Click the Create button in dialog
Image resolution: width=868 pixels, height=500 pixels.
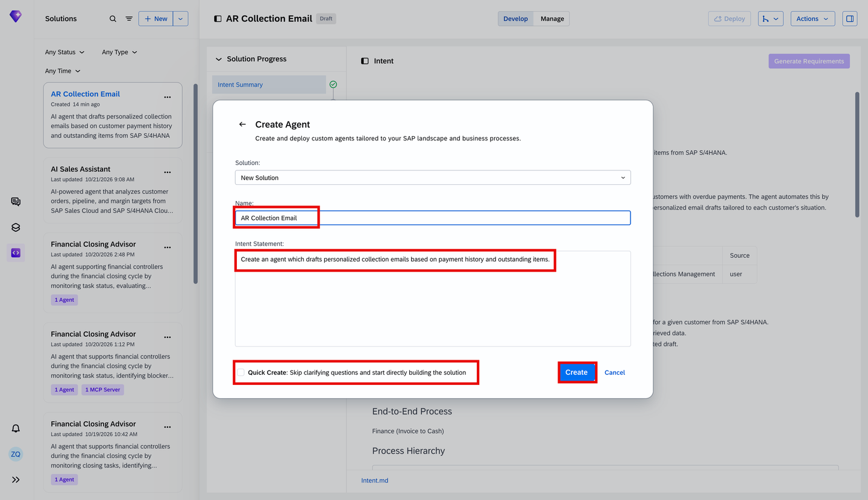click(576, 372)
